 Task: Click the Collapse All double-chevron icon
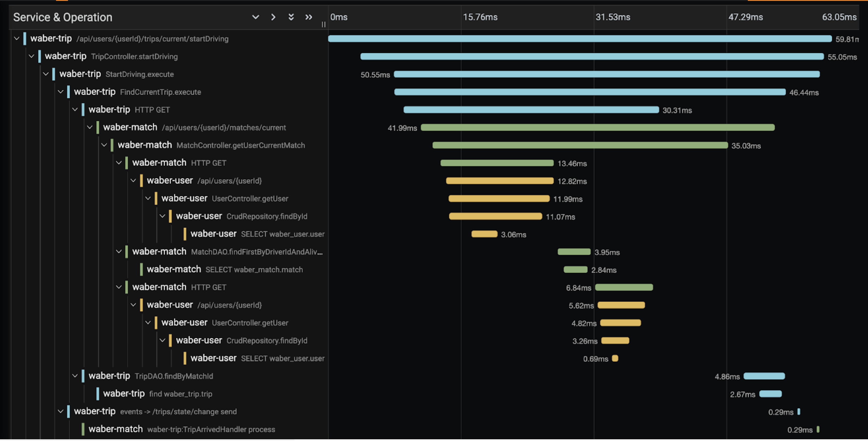pos(291,17)
